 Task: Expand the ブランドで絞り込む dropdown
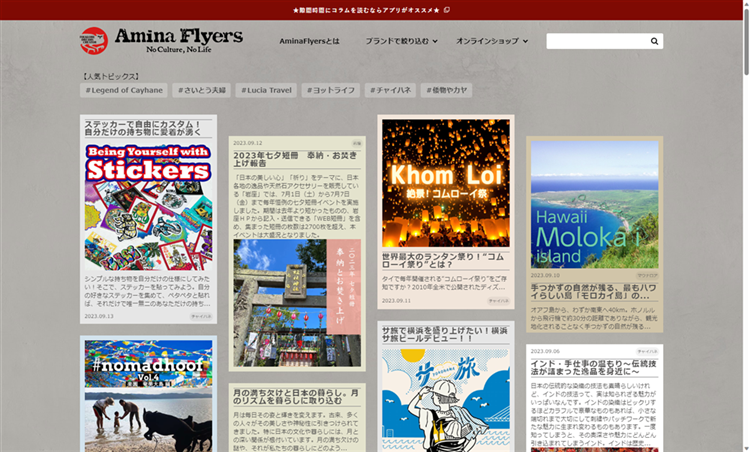(x=401, y=41)
